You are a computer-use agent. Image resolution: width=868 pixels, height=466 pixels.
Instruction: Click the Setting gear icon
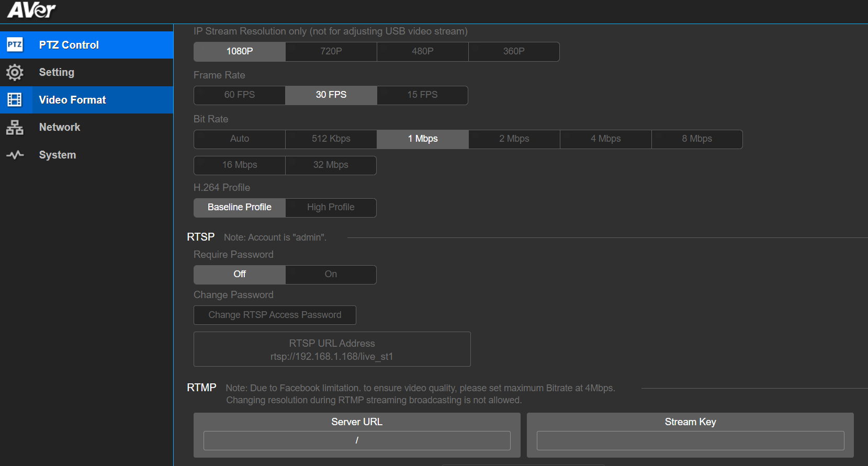coord(15,72)
